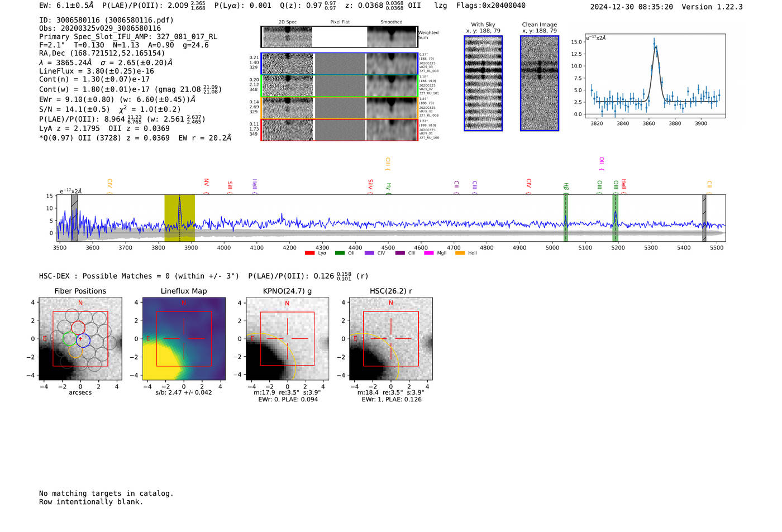Open the Clean Image thumbnail
This screenshot has height=532, width=782.
pos(540,83)
